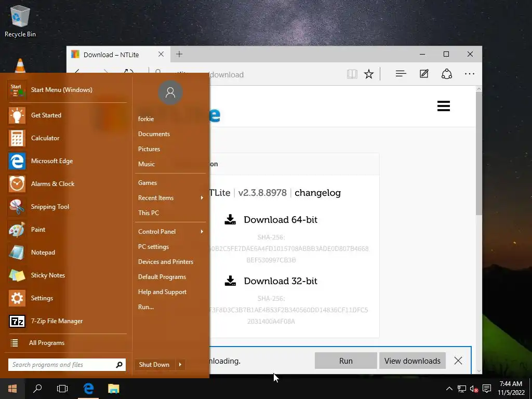This screenshot has height=399, width=532.
Task: Click Download 32-bit link
Action: (x=271, y=281)
